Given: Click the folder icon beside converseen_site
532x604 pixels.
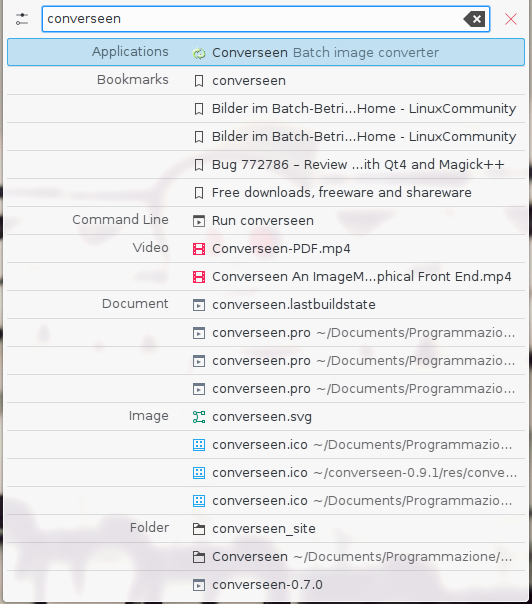Looking at the screenshot, I should pos(199,529).
